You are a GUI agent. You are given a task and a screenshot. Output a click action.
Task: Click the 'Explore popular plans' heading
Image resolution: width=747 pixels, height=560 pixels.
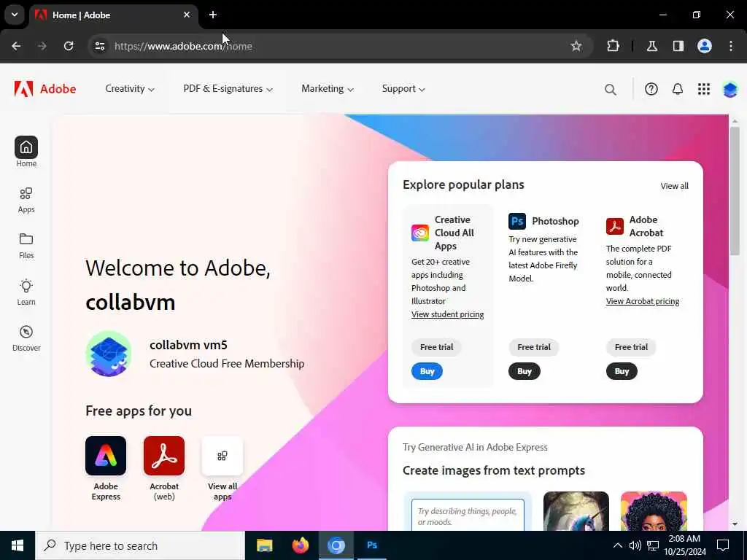tap(463, 184)
